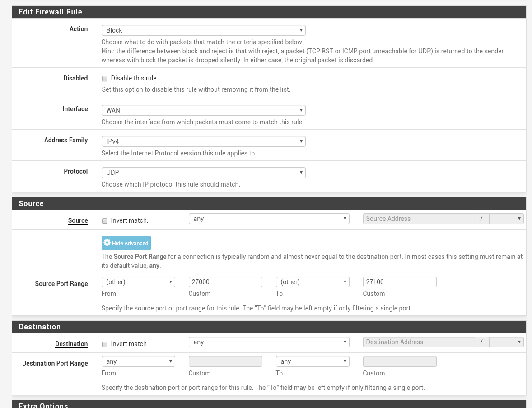Click source port To custom field 27100

400,282
